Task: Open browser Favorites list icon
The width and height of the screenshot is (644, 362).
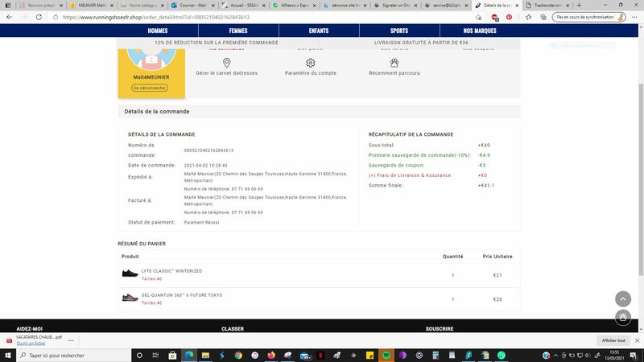Action: pos(529,17)
